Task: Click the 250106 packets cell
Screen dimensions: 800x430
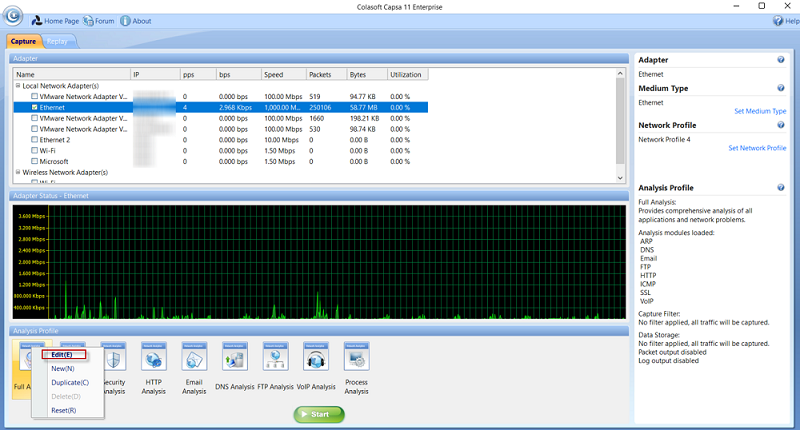Action: tap(320, 108)
